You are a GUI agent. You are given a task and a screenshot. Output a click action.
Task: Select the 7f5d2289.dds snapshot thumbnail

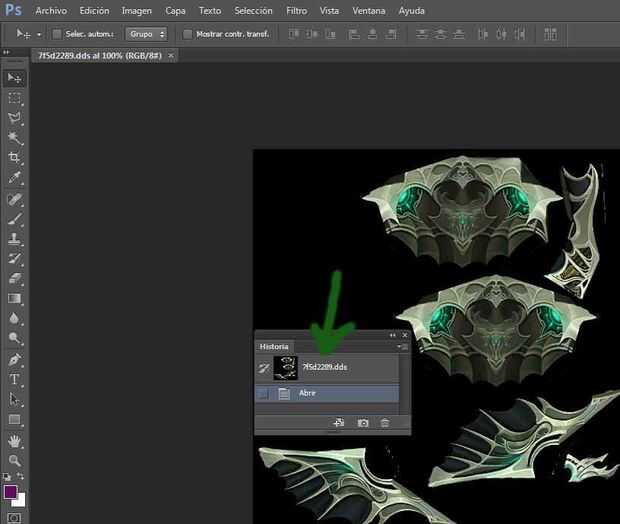[285, 367]
